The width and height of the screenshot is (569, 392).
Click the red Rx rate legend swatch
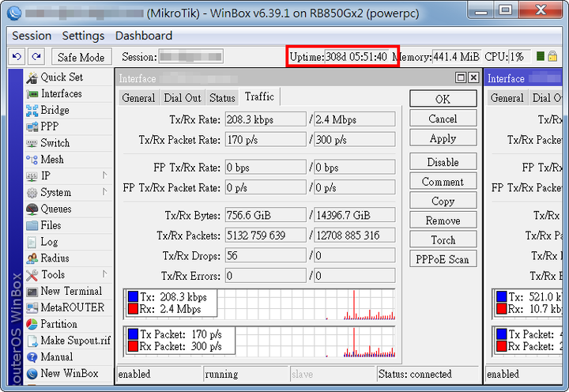tap(134, 309)
